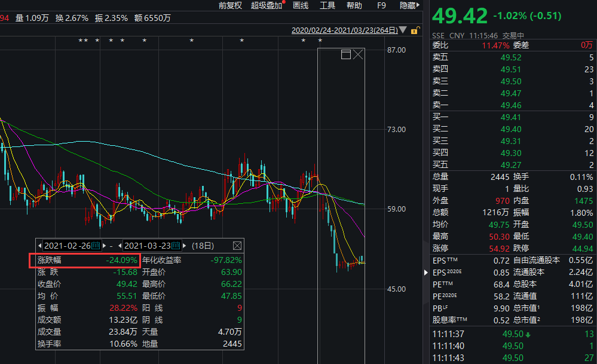Open the 画线 drawing tools menu
The width and height of the screenshot is (597, 364).
point(301,5)
